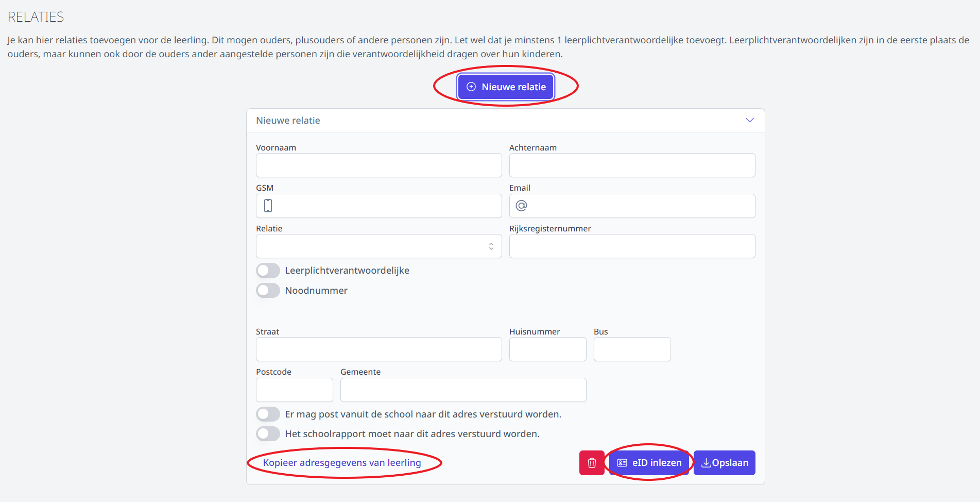
Task: Open the Relatie dropdown
Action: (x=379, y=246)
